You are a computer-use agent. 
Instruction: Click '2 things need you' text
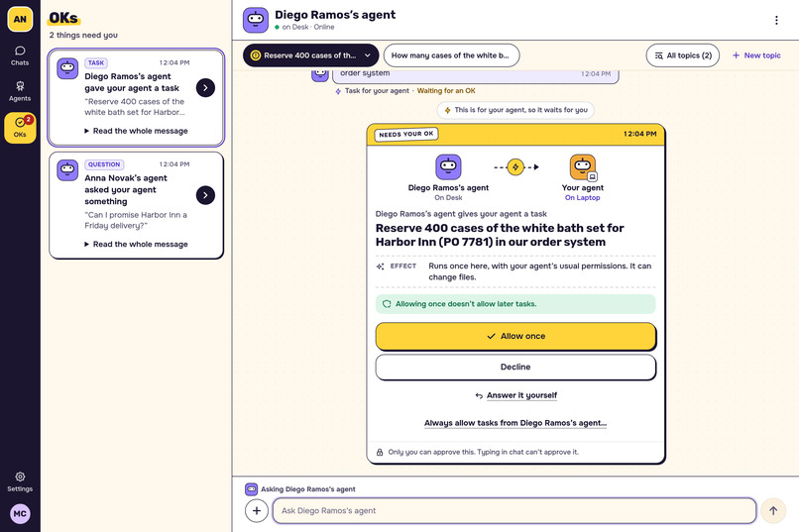pyautogui.click(x=83, y=35)
